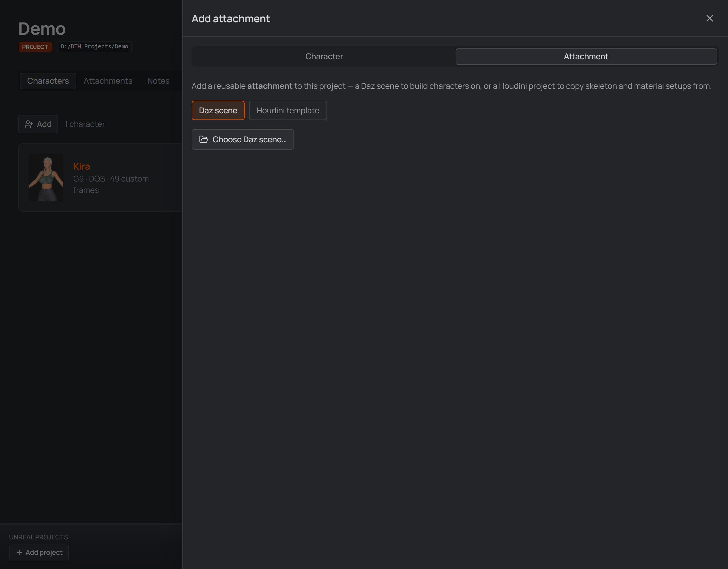Open the Kira character name link
Screen dimensions: 728x569
[82, 166]
